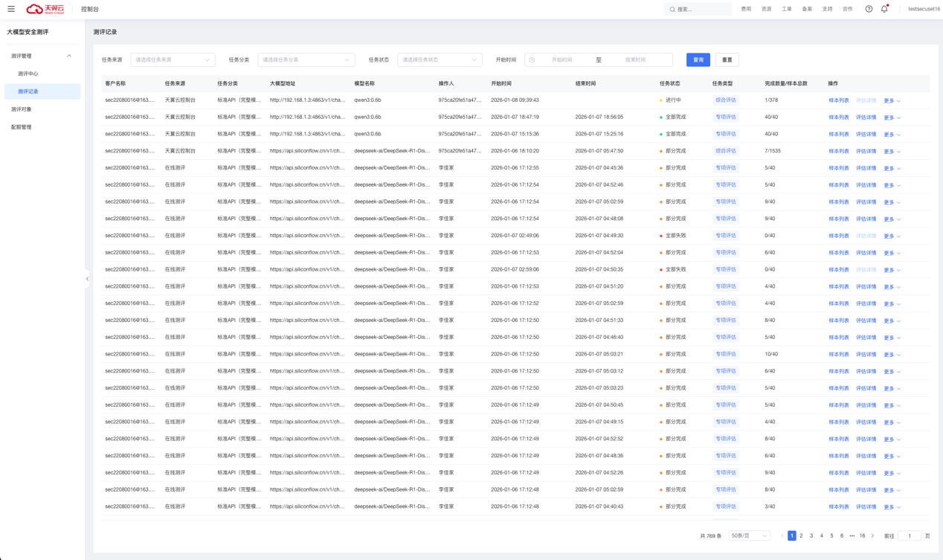This screenshot has width=943, height=560.
Task: Open the 任务来源 dropdown
Action: coord(173,59)
